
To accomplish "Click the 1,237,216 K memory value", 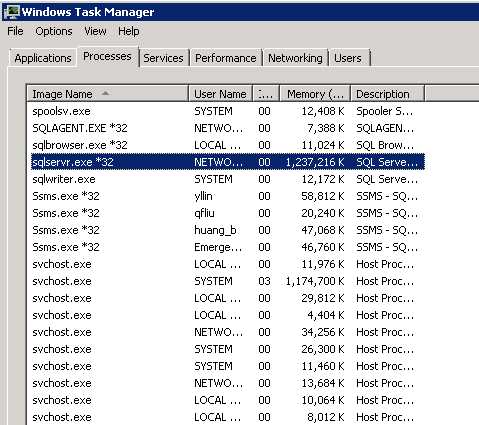I will (x=315, y=162).
